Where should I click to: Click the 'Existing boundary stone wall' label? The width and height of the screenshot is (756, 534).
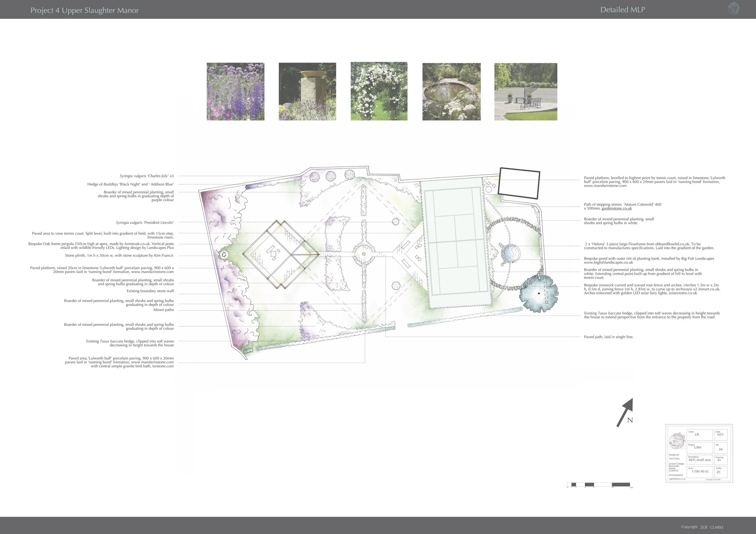point(150,291)
